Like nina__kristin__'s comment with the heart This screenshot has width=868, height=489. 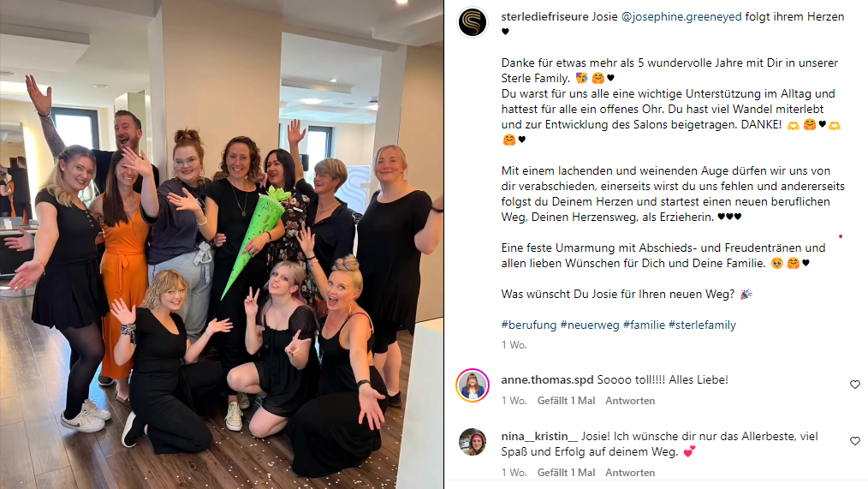point(854,441)
